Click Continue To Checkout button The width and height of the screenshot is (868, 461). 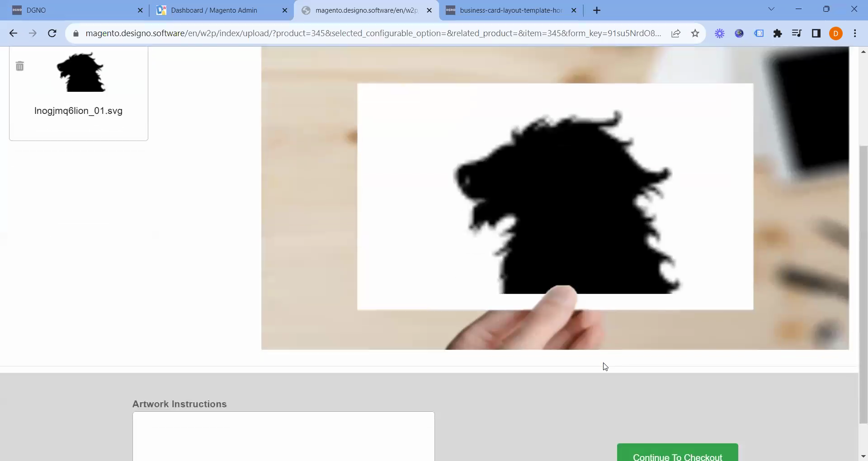coord(677,453)
